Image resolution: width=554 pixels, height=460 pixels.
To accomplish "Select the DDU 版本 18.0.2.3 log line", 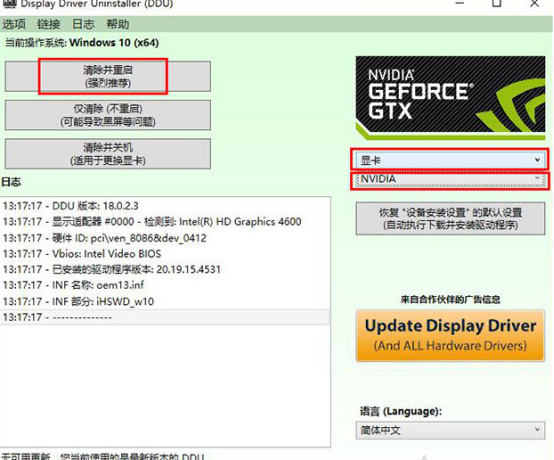I will point(165,206).
